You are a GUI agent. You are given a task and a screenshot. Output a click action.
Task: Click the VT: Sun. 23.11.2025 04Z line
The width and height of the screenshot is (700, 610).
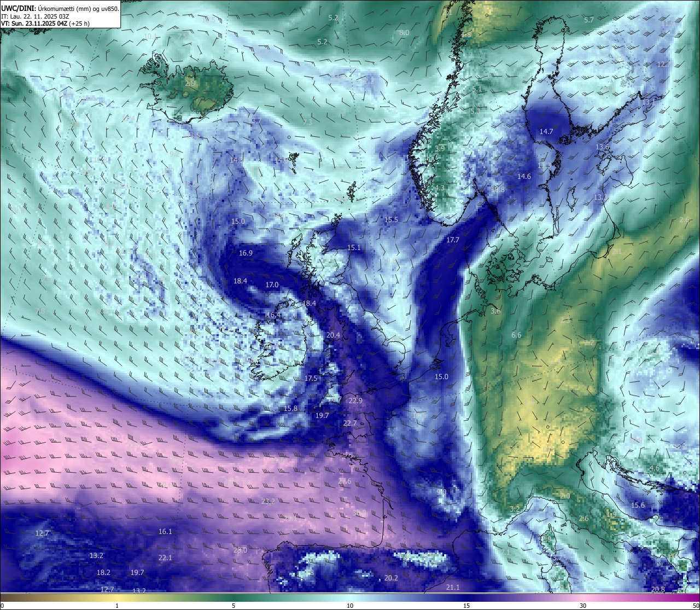click(x=45, y=24)
